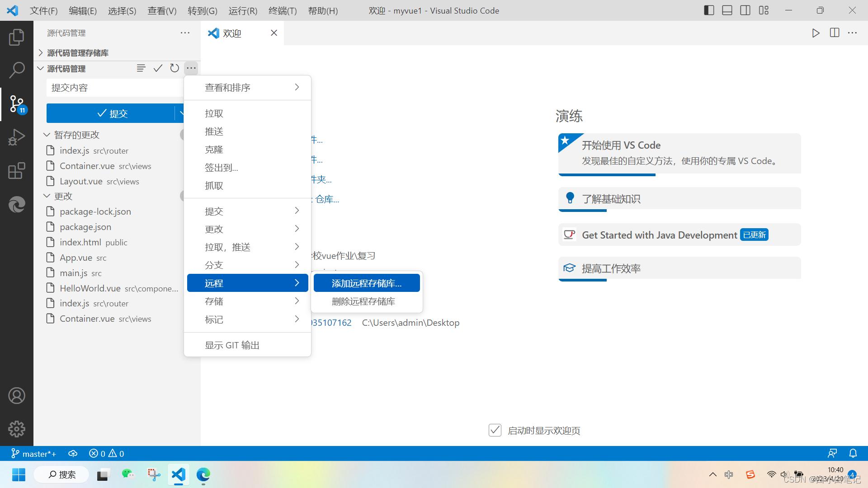Open the Get Started with VS Code walkthrough

pyautogui.click(x=679, y=154)
